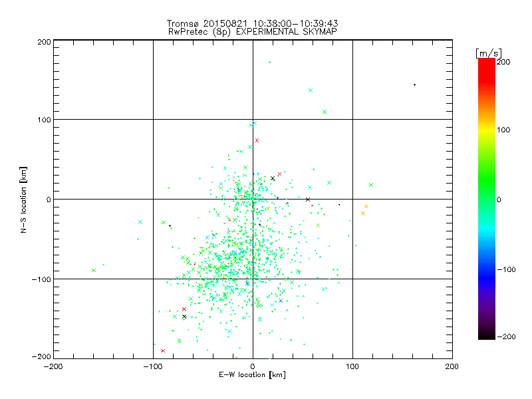Click the 'N-S location [km]' axis label
This screenshot has height=399, width=532.
[23, 199]
